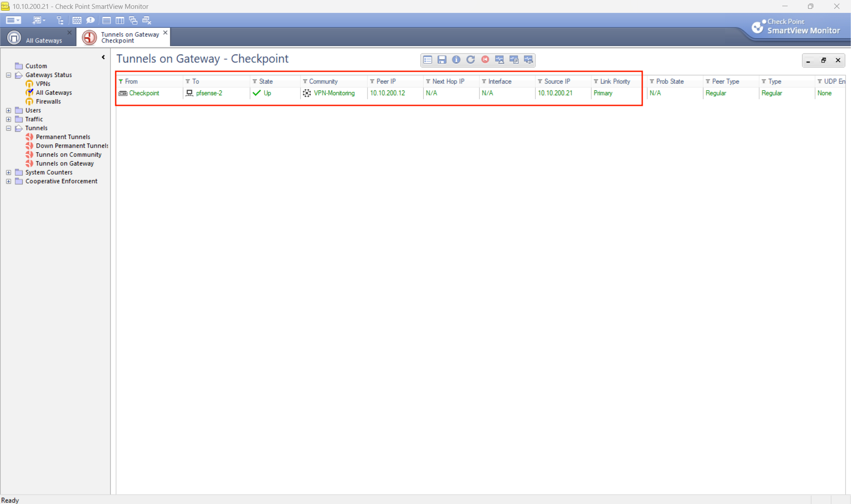Image resolution: width=851 pixels, height=504 pixels.
Task: Minimize the inner Tunnels view panel
Action: point(808,61)
